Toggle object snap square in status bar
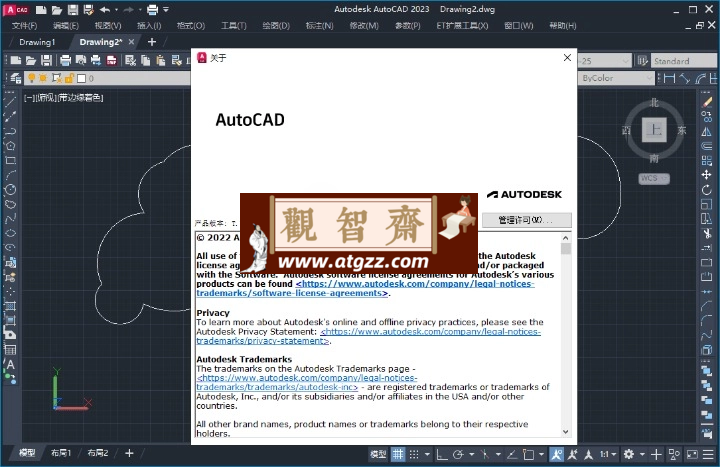This screenshot has height=467, width=720. tap(529, 455)
